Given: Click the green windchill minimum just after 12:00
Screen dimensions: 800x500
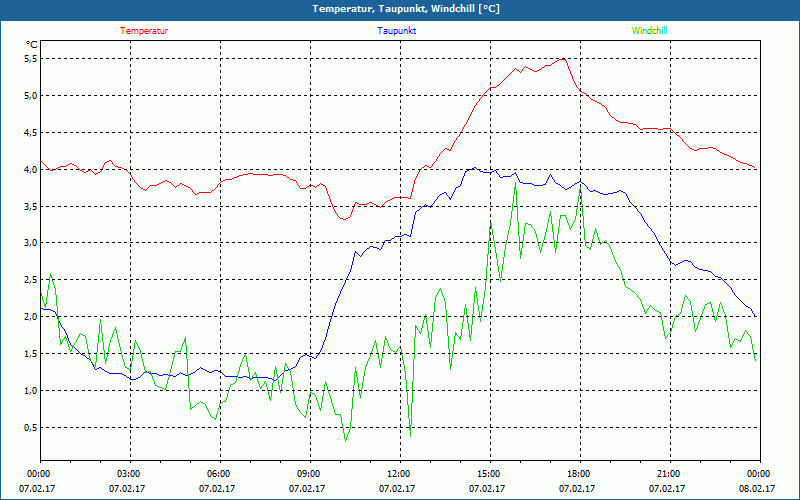Looking at the screenshot, I should tap(411, 436).
